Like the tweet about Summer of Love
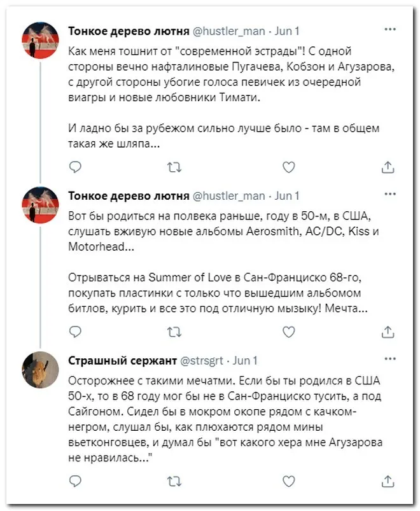The image size is (420, 511). (x=288, y=332)
